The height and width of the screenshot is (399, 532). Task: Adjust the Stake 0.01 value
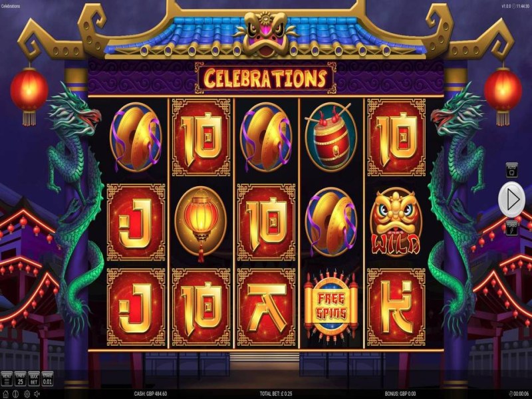coord(47,379)
